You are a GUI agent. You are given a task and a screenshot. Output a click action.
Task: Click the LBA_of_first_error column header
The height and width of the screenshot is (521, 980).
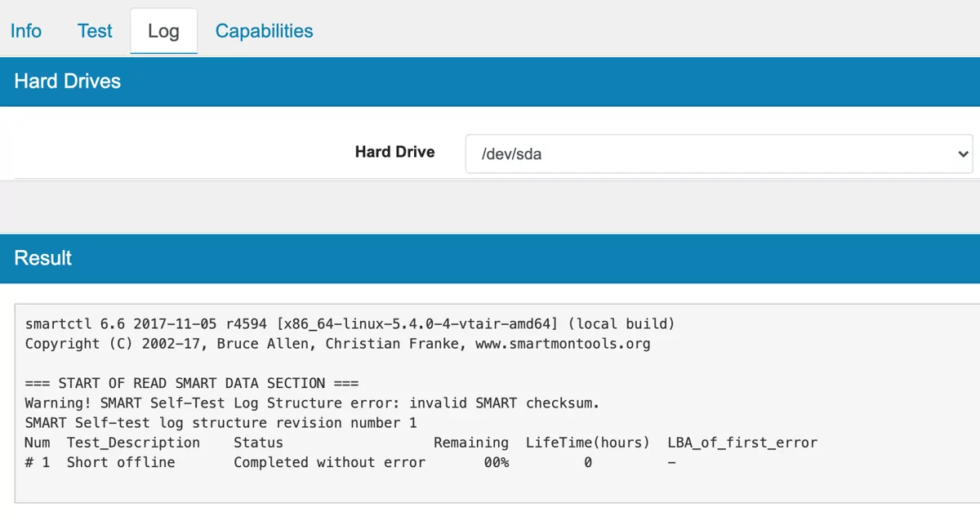(x=742, y=443)
